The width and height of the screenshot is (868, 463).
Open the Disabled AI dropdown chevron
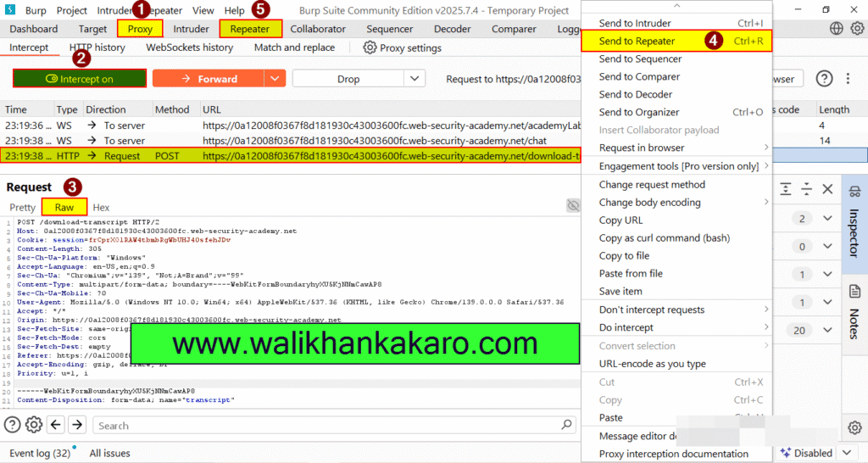[847, 453]
